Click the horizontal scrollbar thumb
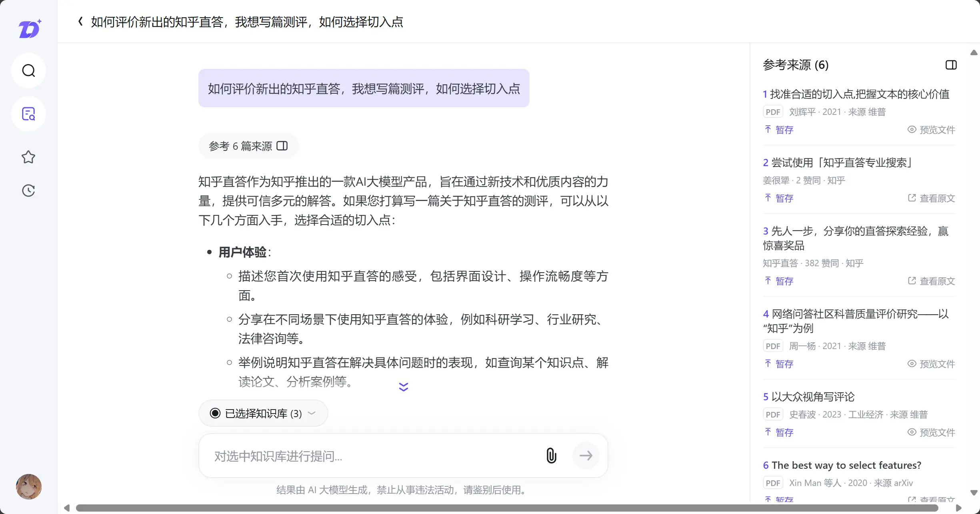Image resolution: width=980 pixels, height=514 pixels. (x=507, y=508)
